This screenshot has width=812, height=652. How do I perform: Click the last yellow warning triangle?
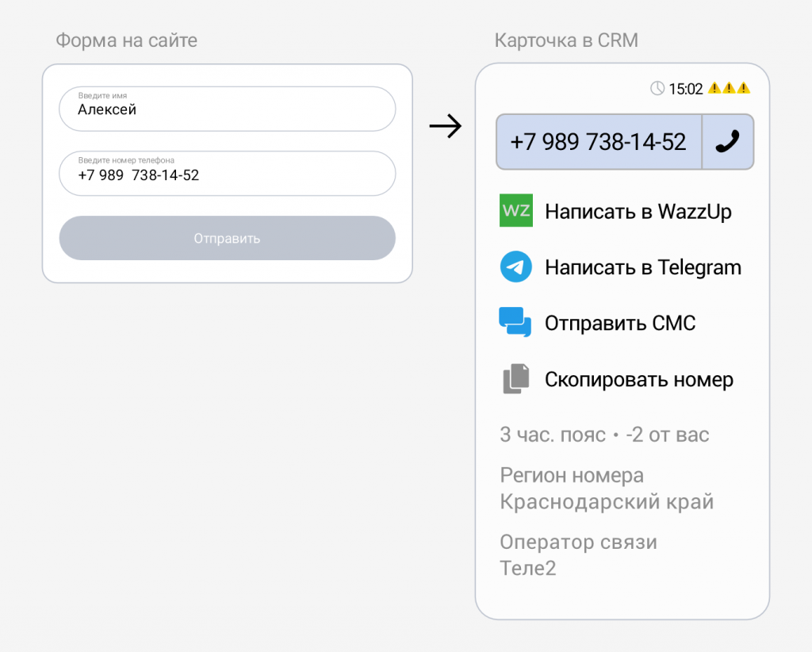click(744, 88)
